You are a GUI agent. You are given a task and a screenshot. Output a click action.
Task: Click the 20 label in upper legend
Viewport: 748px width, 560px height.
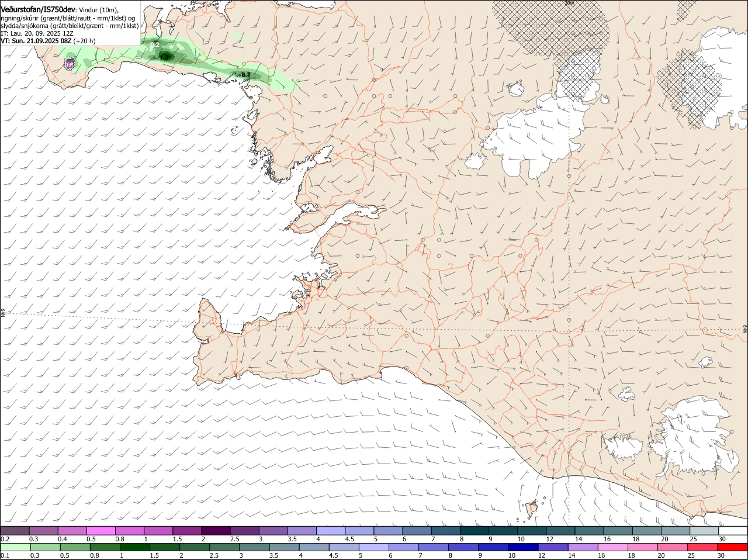pyautogui.click(x=665, y=538)
